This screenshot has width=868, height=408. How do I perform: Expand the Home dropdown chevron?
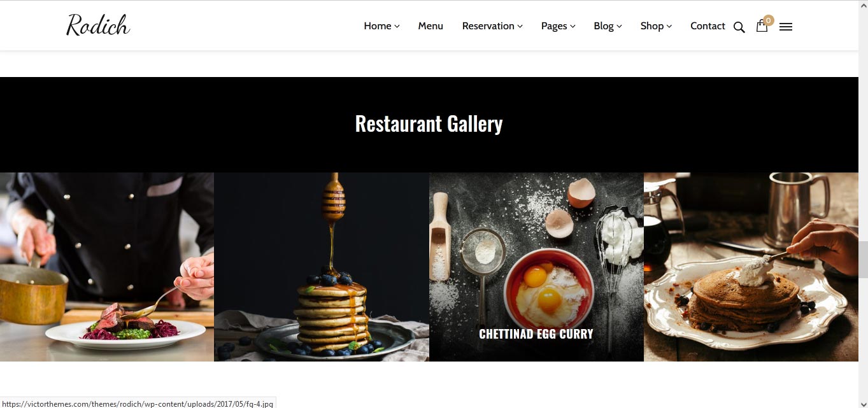tap(397, 26)
